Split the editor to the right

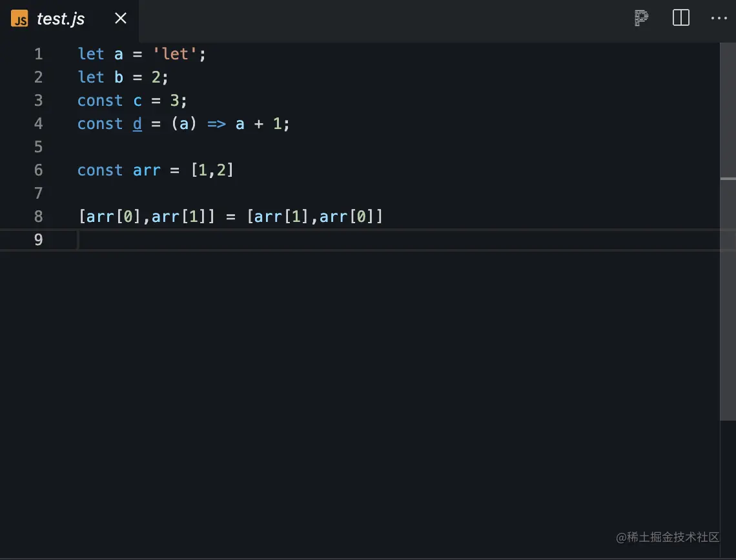pyautogui.click(x=680, y=18)
